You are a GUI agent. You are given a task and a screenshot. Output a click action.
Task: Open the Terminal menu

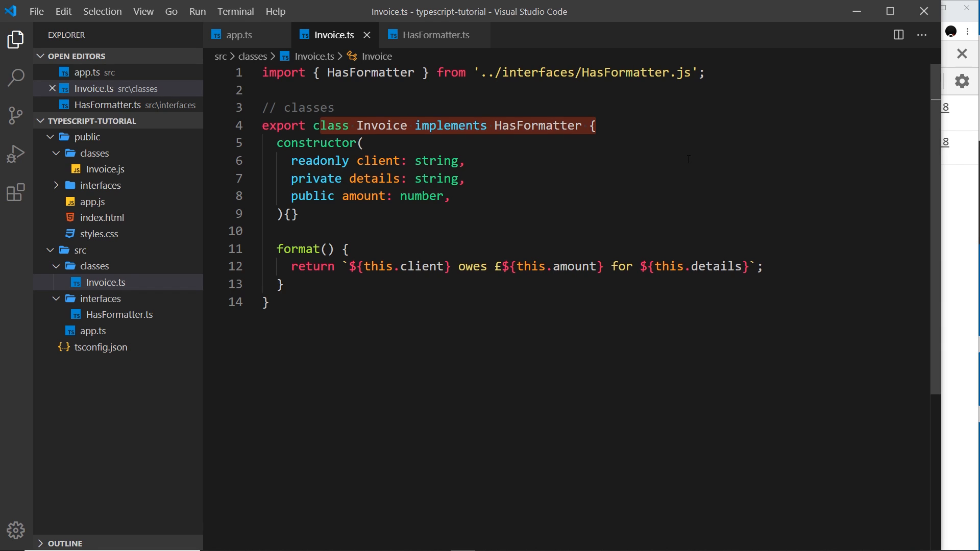235,11
